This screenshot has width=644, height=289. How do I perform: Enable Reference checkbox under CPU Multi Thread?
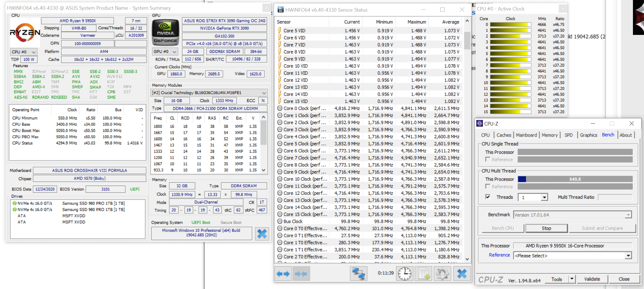pos(488,186)
